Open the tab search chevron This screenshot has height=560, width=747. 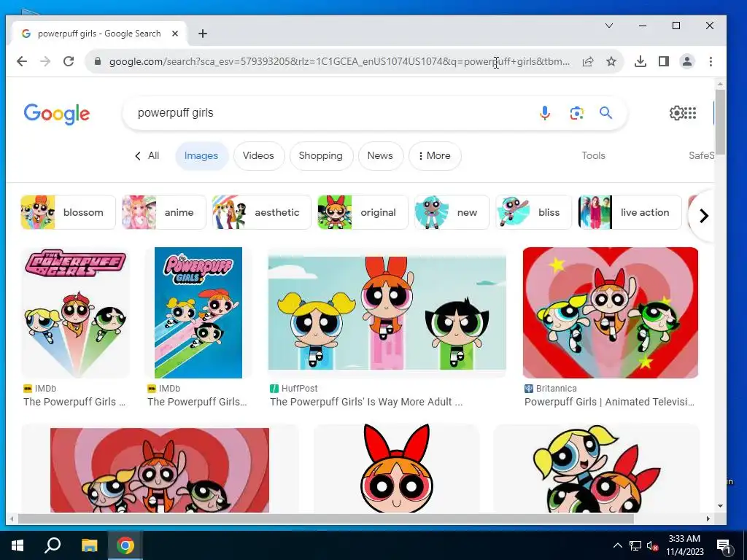[609, 26]
